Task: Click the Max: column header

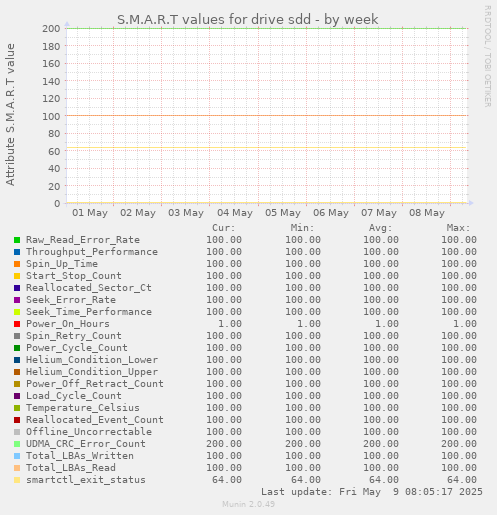Action: (458, 228)
